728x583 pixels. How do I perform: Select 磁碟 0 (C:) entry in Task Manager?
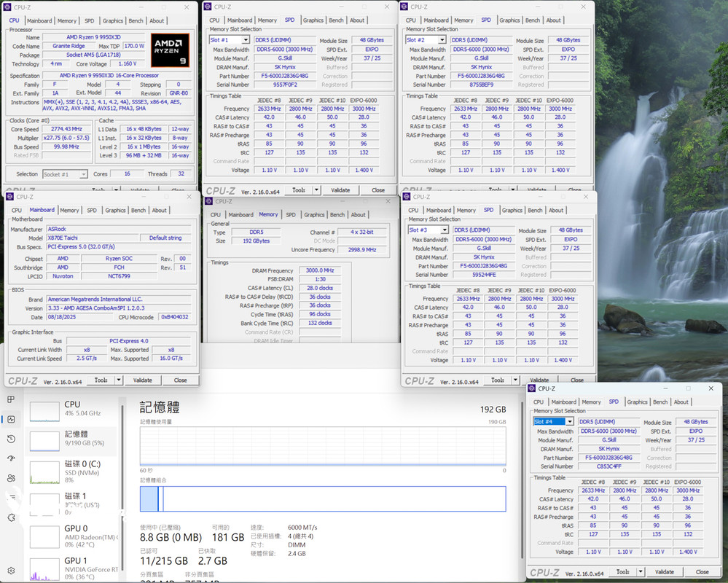coord(71,472)
